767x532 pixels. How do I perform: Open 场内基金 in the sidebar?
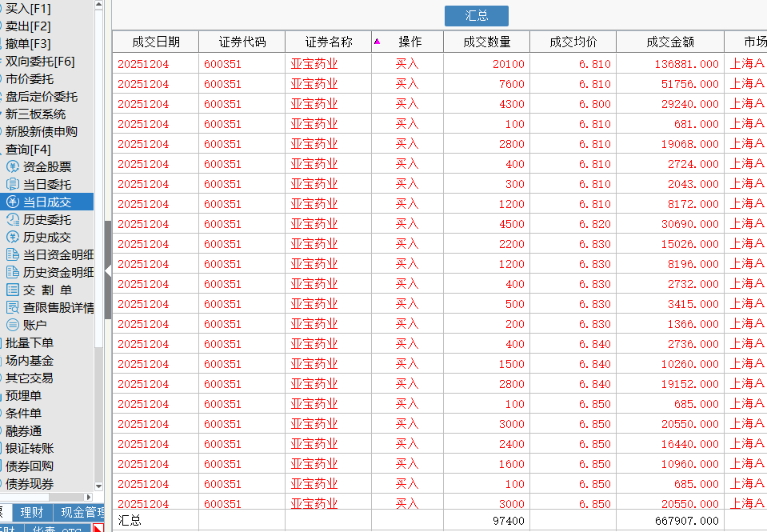click(x=30, y=361)
